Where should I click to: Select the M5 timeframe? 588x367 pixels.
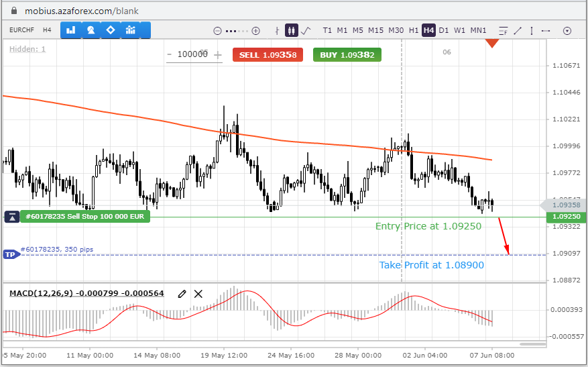pos(358,30)
